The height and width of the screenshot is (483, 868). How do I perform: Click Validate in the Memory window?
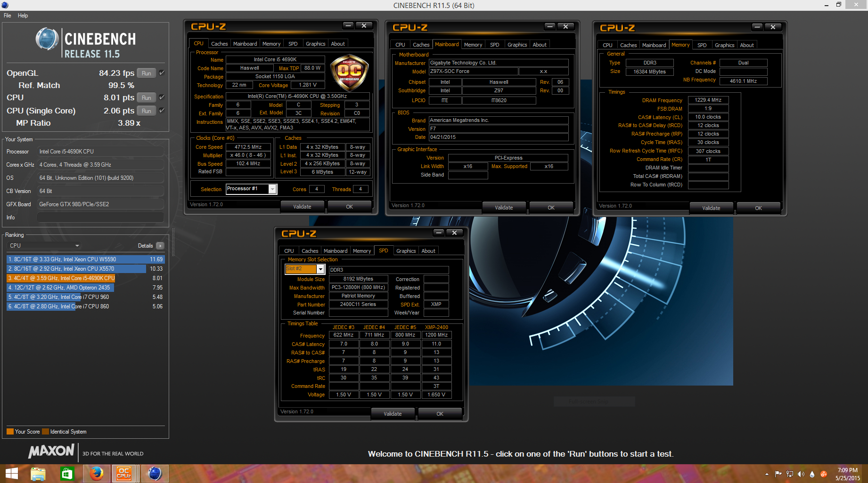[711, 208]
